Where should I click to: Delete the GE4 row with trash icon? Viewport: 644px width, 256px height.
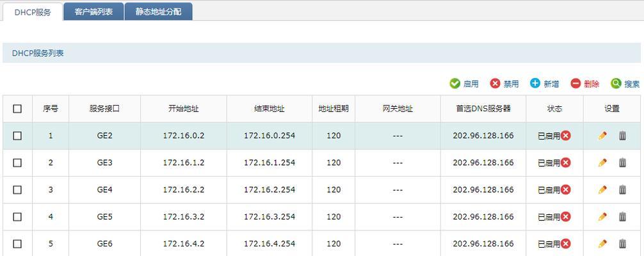point(623,190)
